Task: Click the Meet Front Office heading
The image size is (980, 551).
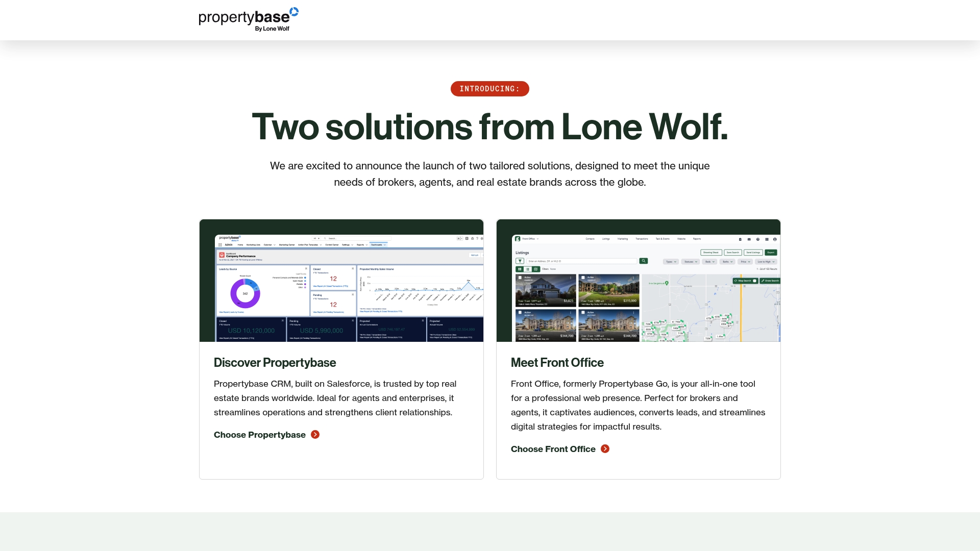Action: tap(557, 363)
